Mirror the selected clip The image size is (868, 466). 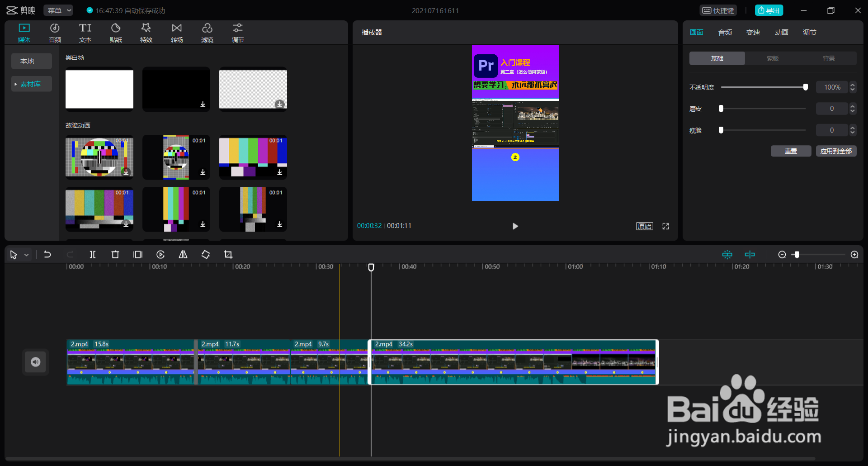coord(183,255)
